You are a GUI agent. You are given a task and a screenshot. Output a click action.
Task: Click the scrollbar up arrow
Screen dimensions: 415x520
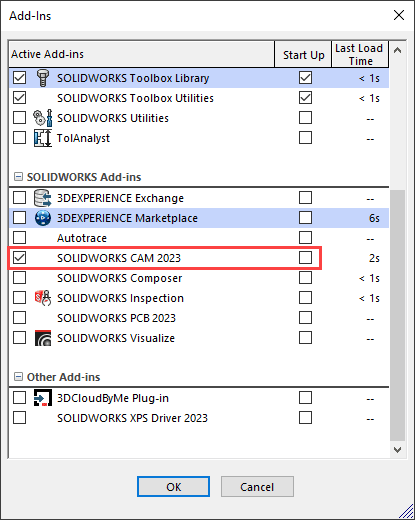397,50
